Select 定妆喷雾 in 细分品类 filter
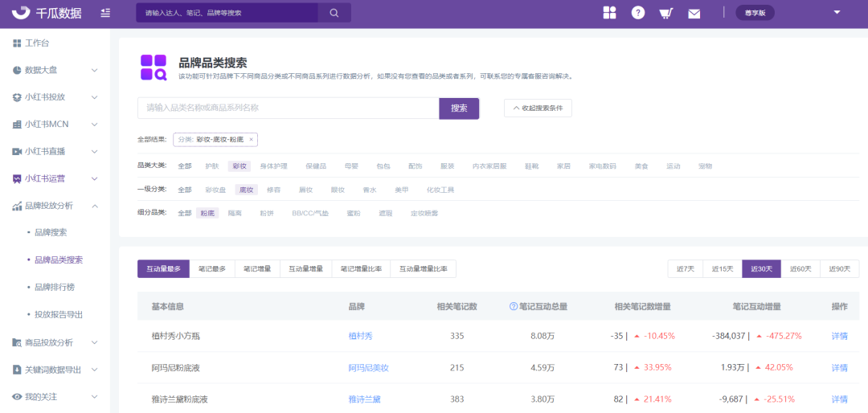 click(424, 213)
